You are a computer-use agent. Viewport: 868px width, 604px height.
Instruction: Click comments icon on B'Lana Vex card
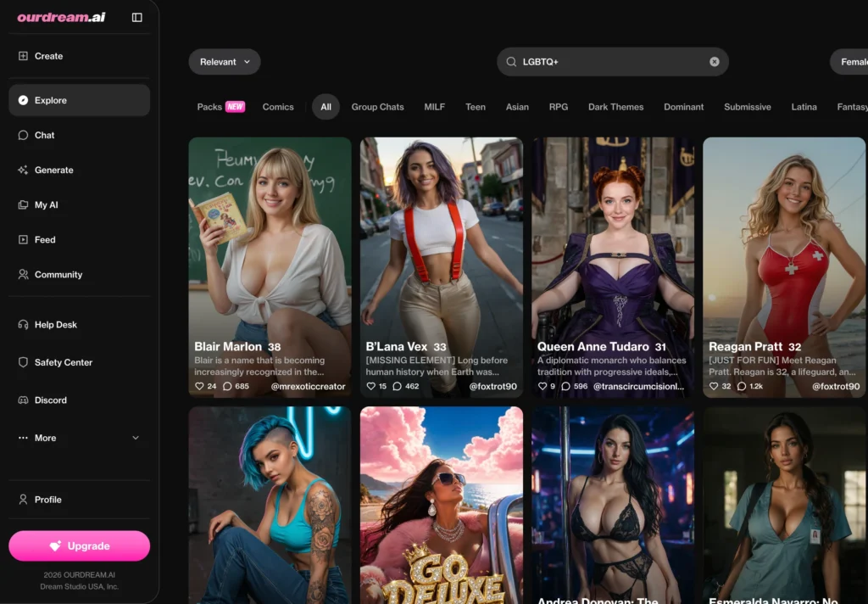click(397, 386)
